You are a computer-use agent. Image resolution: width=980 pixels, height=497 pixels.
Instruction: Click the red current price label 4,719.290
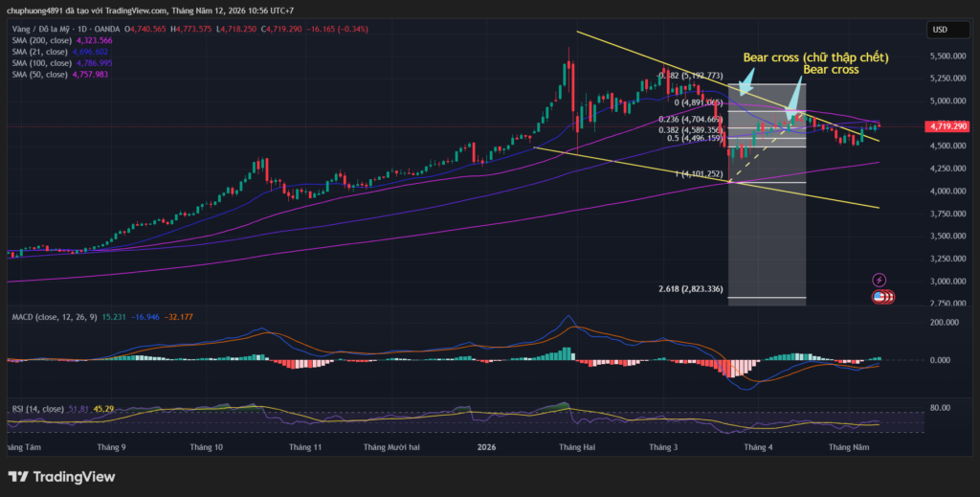[947, 126]
